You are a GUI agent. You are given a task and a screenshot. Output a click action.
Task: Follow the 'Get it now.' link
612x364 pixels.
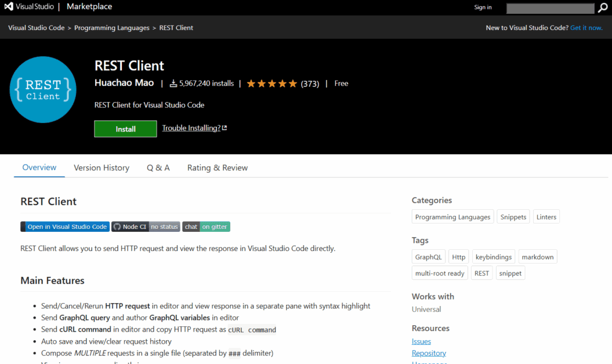(586, 27)
